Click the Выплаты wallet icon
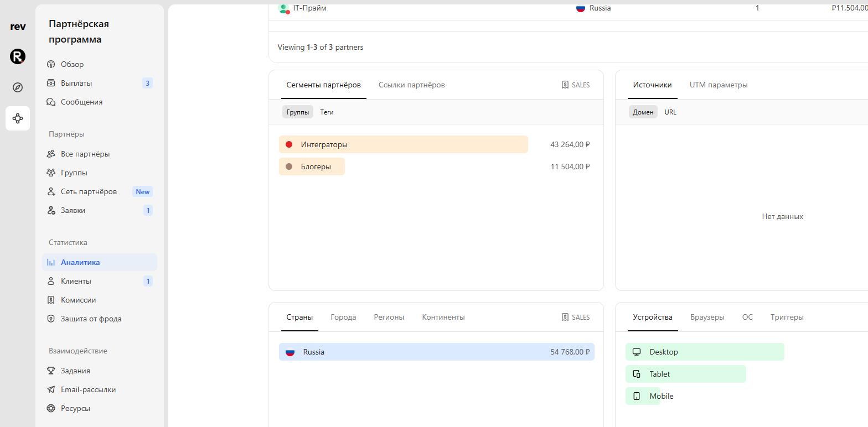The height and width of the screenshot is (427, 868). pyautogui.click(x=51, y=83)
